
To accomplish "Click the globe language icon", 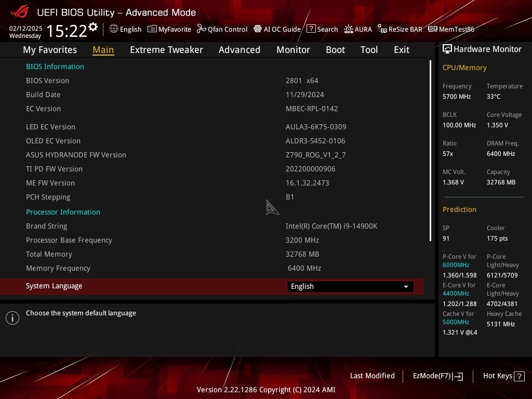I will [114, 29].
